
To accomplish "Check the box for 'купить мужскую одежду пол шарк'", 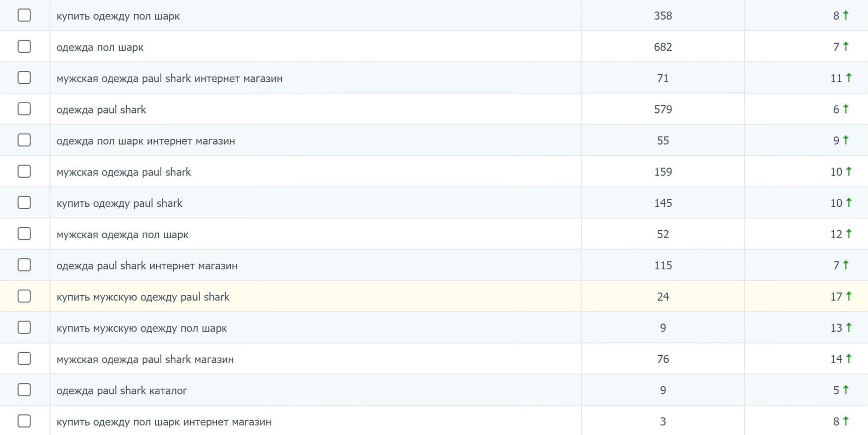I will 24,328.
